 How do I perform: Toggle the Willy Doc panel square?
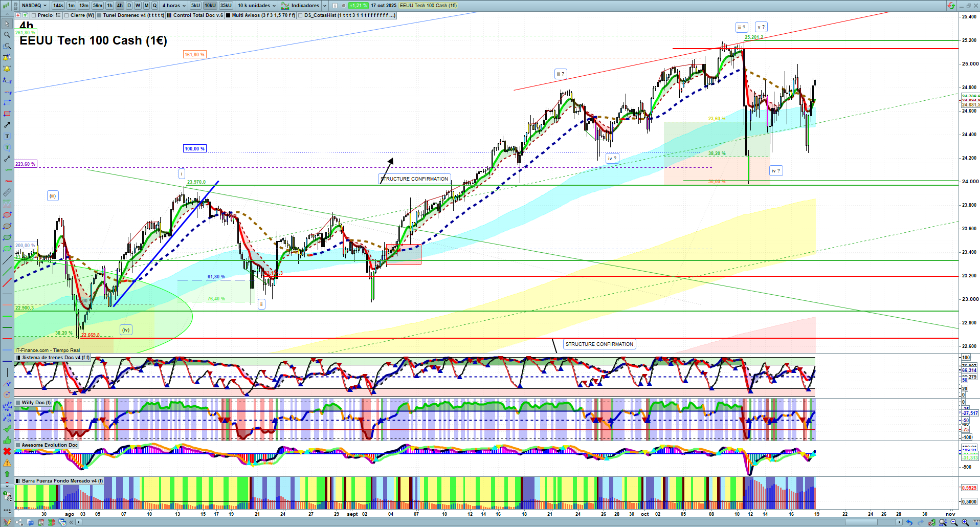pos(18,403)
